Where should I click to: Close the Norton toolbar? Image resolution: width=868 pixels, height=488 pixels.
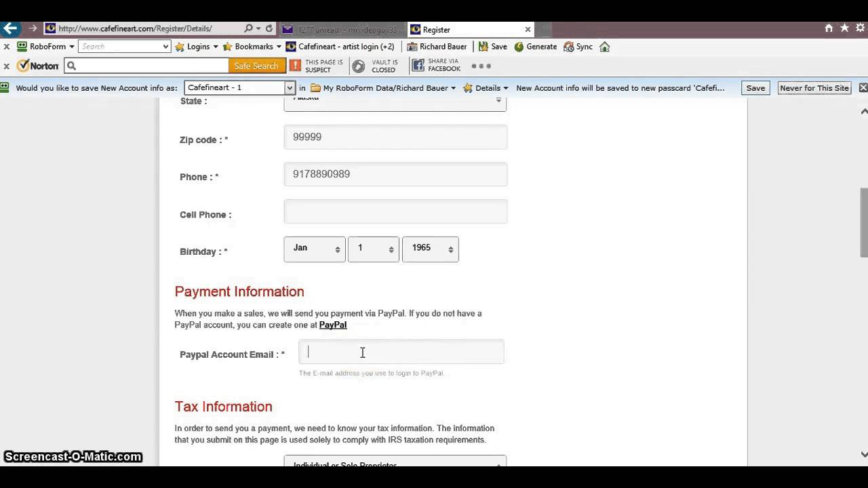coord(6,66)
